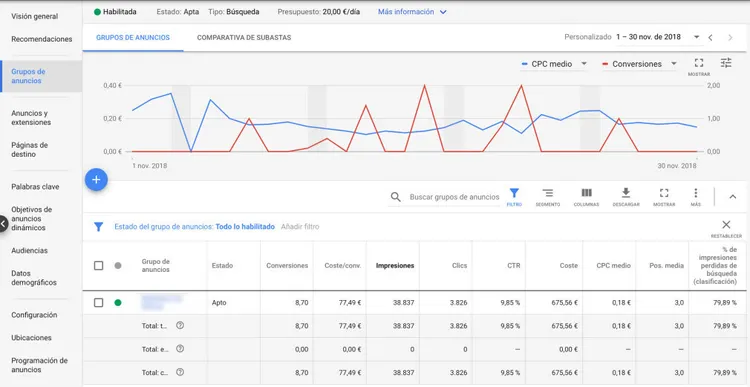Image resolution: width=750 pixels, height=387 pixels.
Task: Open Ubicaciones in sidebar
Action: click(31, 338)
